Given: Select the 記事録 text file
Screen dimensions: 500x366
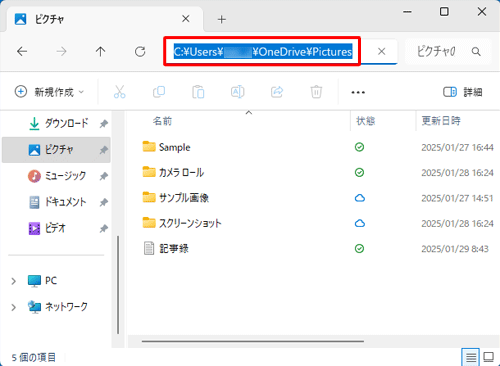Looking at the screenshot, I should tap(166, 248).
